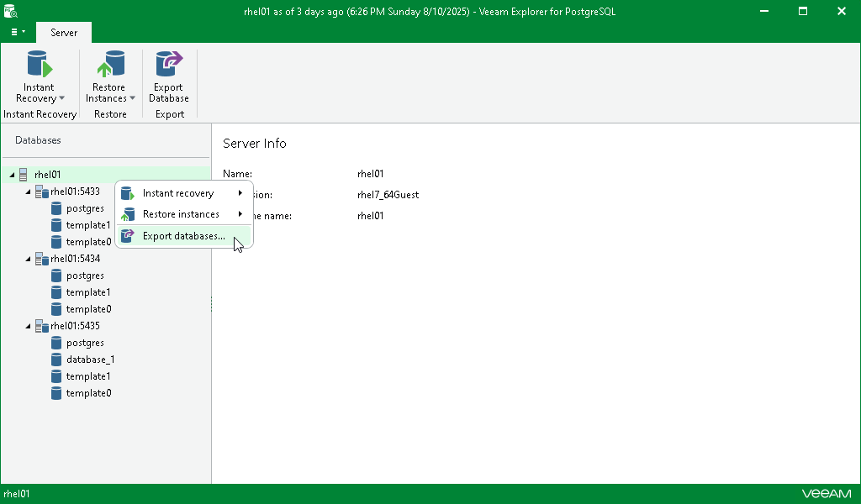Select database_1 under rhel01:5435

click(91, 360)
